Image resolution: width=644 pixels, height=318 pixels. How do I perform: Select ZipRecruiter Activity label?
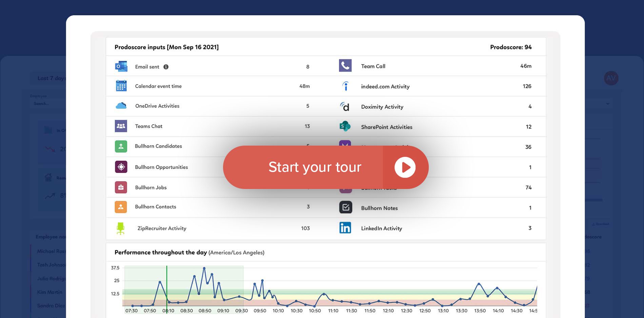coord(162,228)
